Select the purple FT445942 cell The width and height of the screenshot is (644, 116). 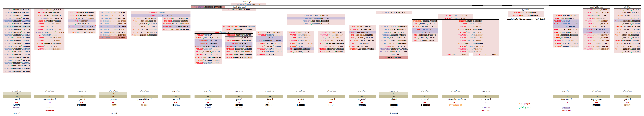coord(161,15)
